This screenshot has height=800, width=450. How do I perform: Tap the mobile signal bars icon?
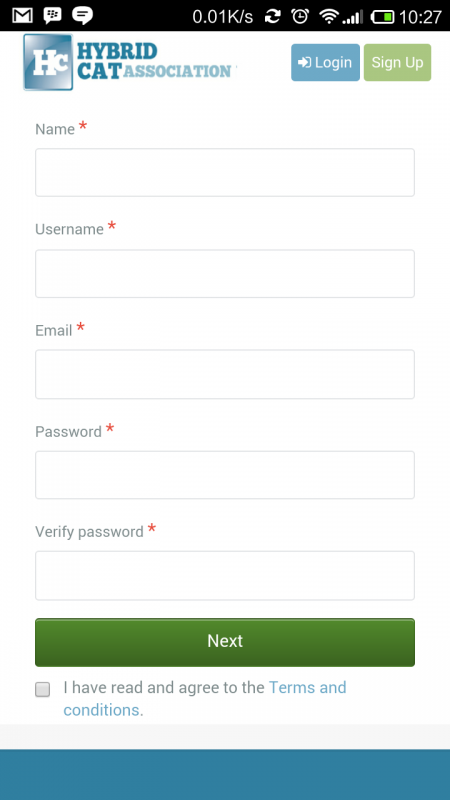(351, 18)
